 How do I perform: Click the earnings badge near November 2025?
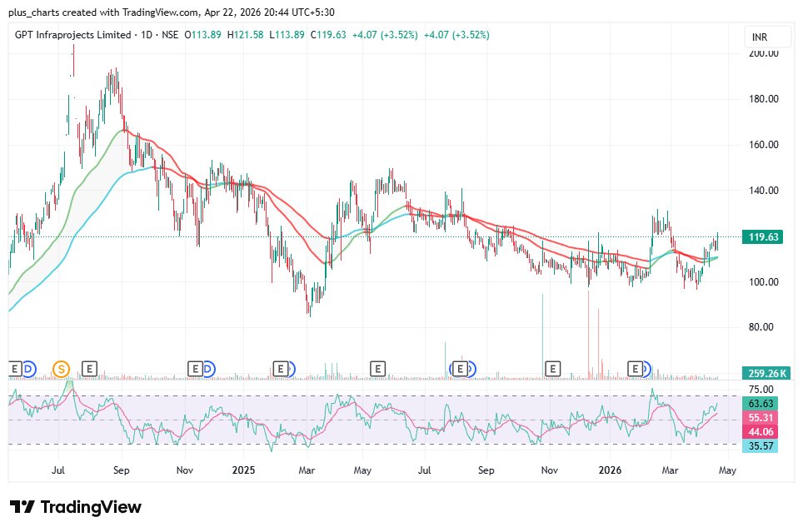point(551,368)
